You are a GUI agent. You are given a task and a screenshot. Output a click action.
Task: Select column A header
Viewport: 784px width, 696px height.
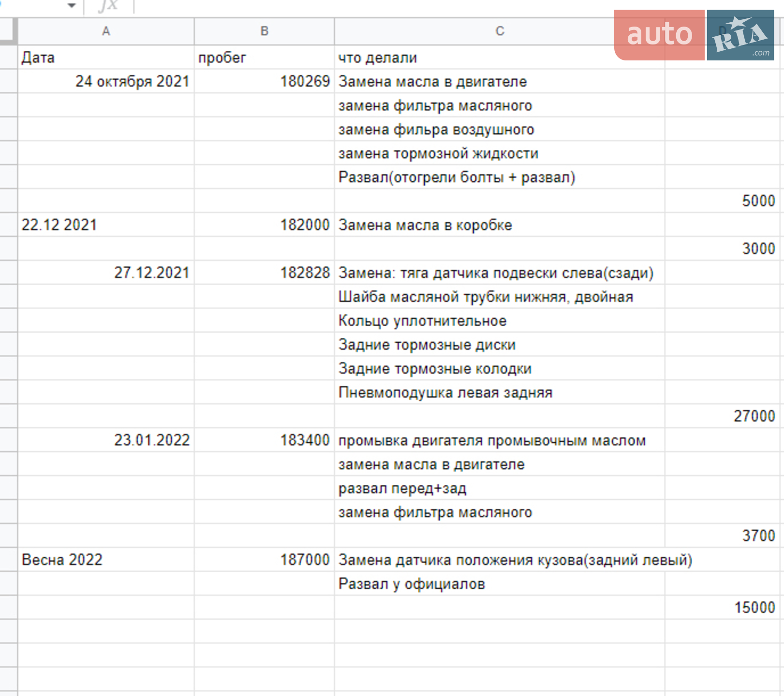click(106, 31)
